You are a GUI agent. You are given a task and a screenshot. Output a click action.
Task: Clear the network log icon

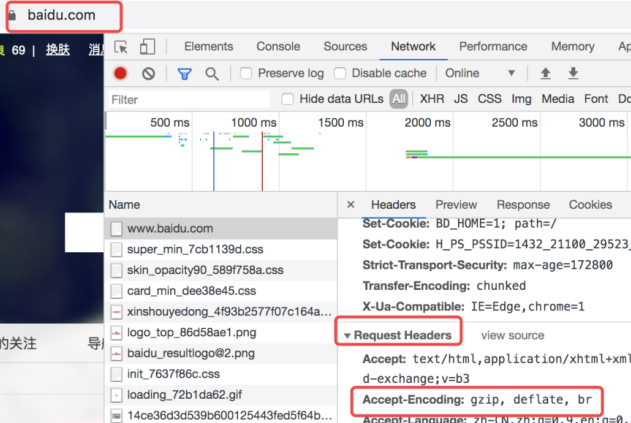click(148, 74)
